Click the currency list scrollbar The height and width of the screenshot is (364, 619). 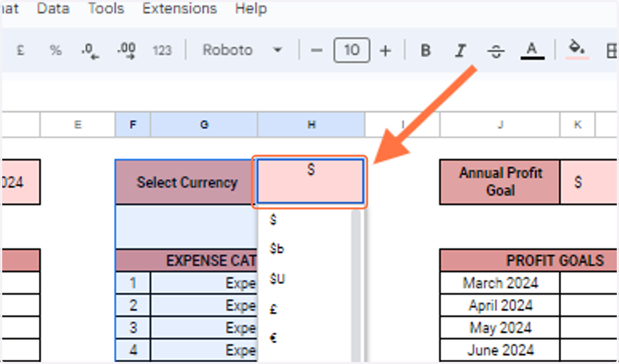(355, 287)
